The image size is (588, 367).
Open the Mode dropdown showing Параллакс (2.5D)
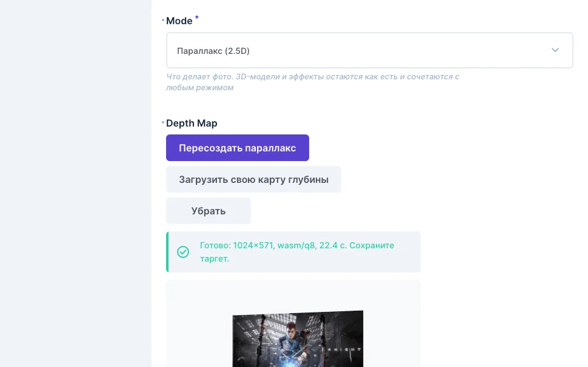click(x=369, y=50)
